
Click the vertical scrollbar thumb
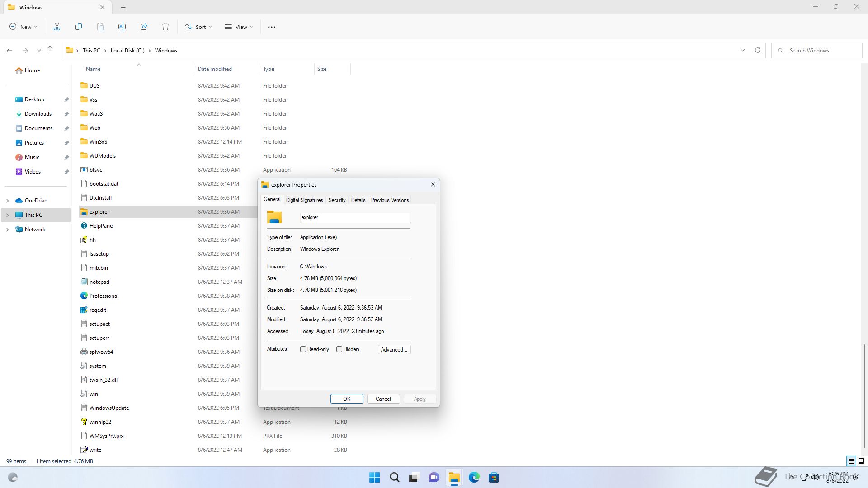pos(864,396)
